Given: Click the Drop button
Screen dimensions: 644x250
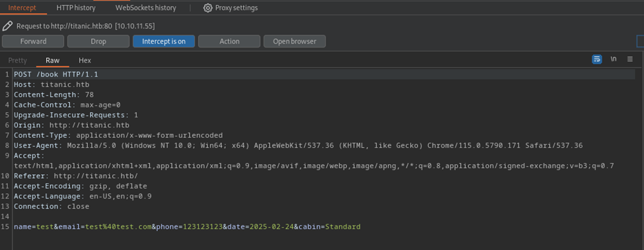Looking at the screenshot, I should 98,42.
